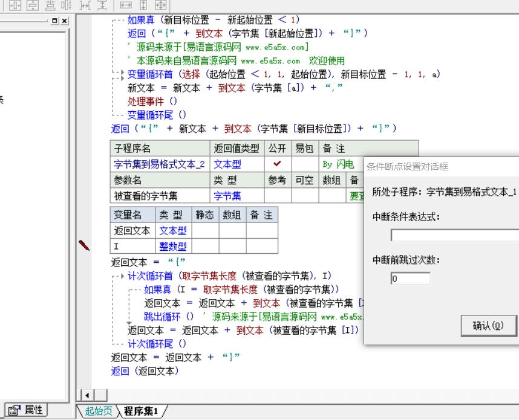519x420 pixels.
Task: Click the 整数型 type cell of variable I
Action: point(174,246)
